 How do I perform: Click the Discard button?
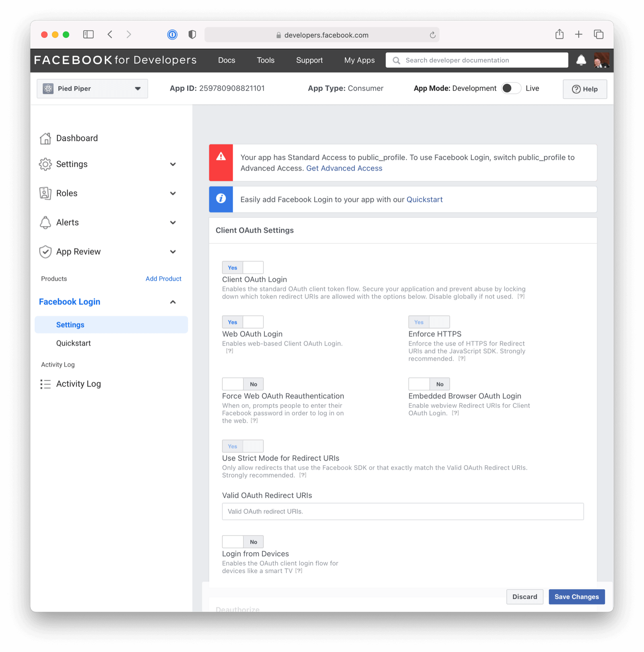525,597
